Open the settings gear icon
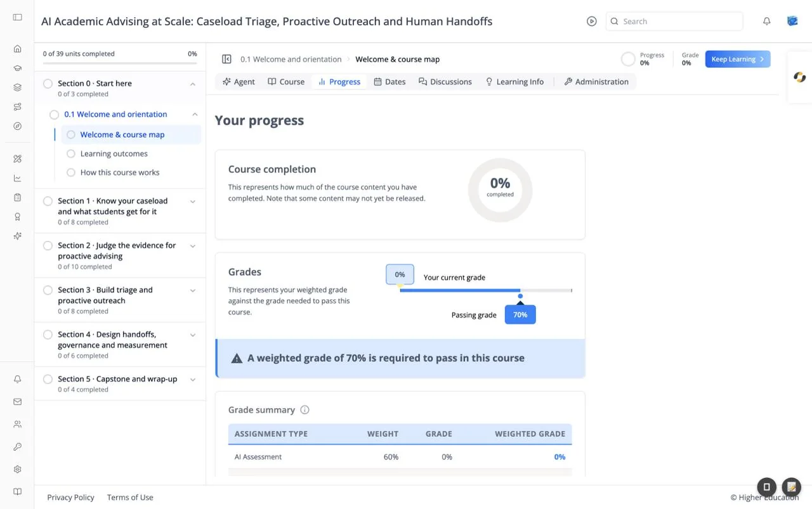Screen dimensions: 812x509 pos(17,470)
